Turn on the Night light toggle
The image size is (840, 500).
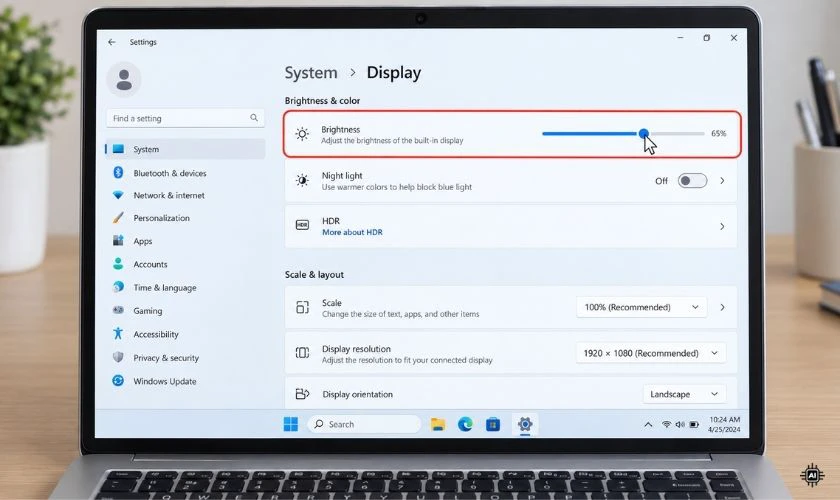coord(692,181)
